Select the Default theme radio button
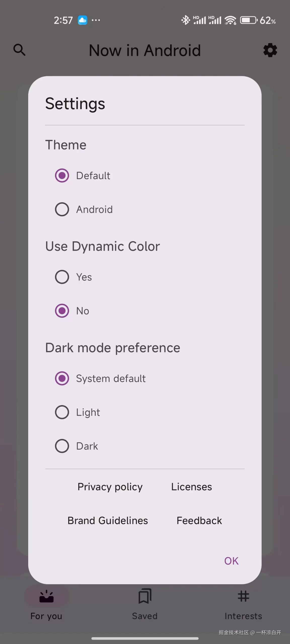Viewport: 290px width, 644px height. [62, 175]
